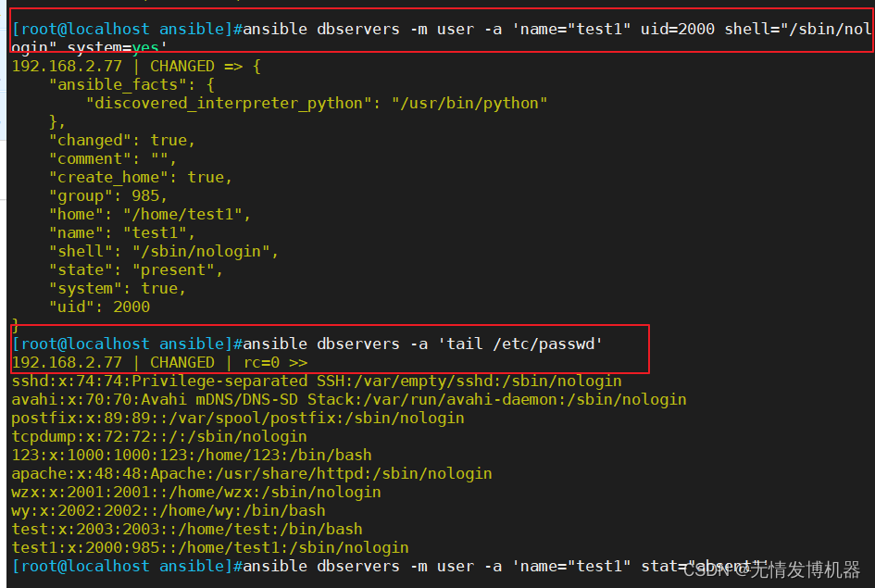Click the line "192.168.2.77 | CHANGED => {"
The height and width of the screenshot is (588, 875).
136,67
